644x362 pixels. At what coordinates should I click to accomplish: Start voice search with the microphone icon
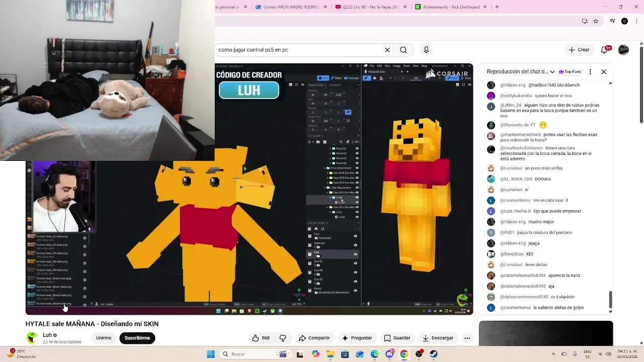tap(426, 50)
